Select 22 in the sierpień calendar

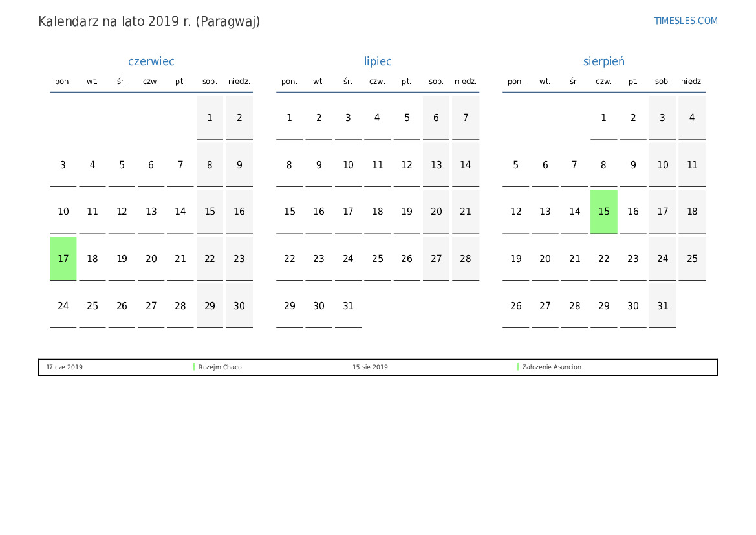[x=603, y=259]
